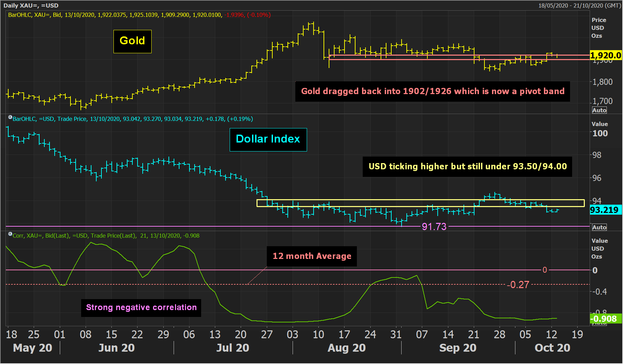Click the -0.908 correlation value tag
The image size is (623, 364).
pos(606,319)
